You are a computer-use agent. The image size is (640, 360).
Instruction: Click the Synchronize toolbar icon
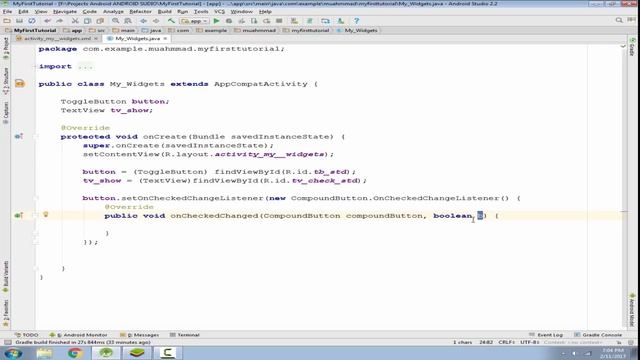click(32, 21)
